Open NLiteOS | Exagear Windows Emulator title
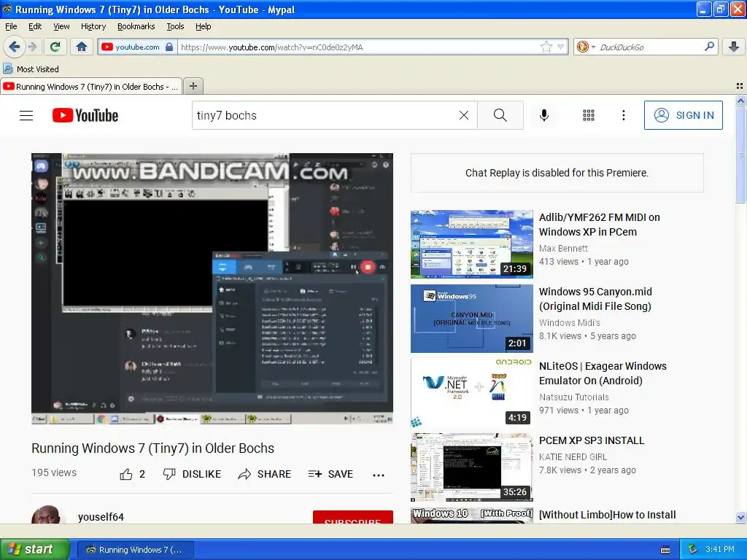 pos(603,373)
